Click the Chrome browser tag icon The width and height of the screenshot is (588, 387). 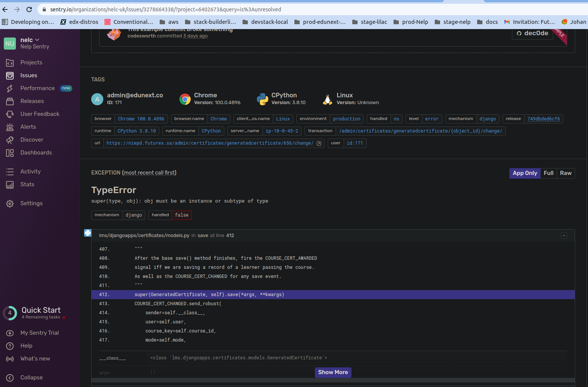pyautogui.click(x=185, y=99)
